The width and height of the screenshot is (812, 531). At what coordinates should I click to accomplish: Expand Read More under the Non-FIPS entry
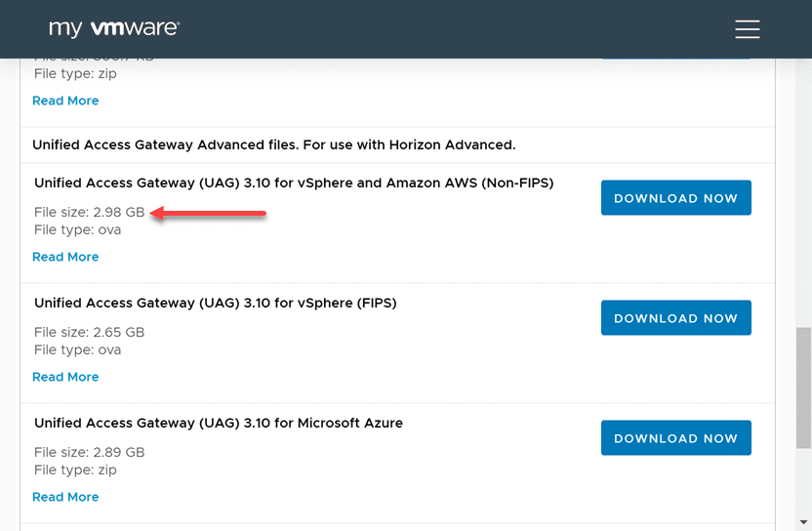[x=65, y=257]
